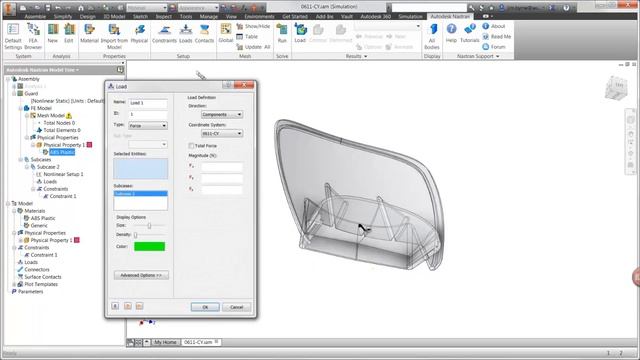Click the Fy magnitude input field

tap(222, 178)
